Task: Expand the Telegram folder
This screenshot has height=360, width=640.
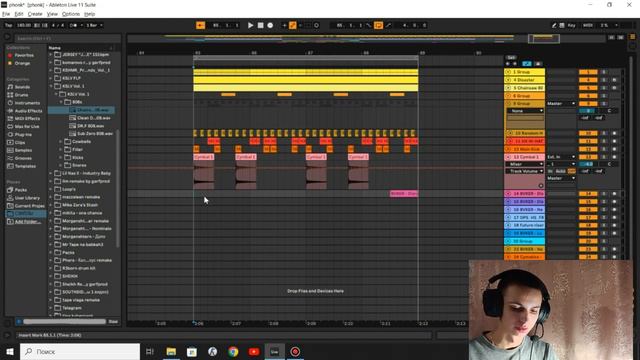Action: pos(51,308)
